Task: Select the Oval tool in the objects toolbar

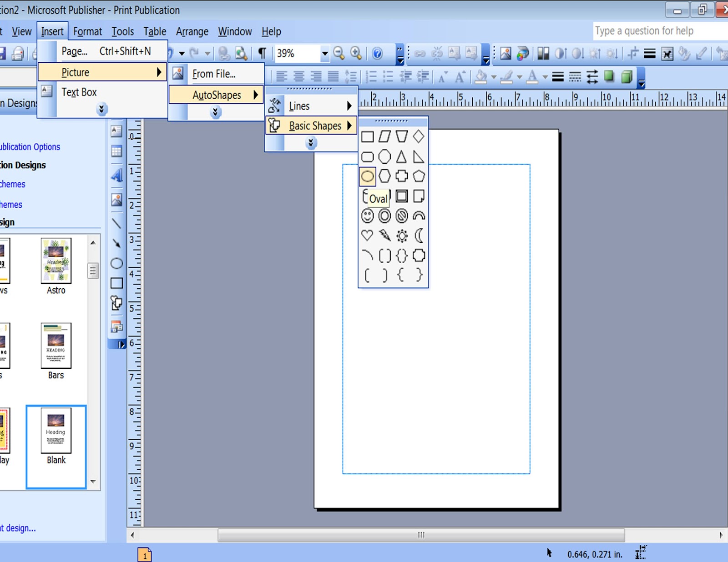Action: coord(116,263)
